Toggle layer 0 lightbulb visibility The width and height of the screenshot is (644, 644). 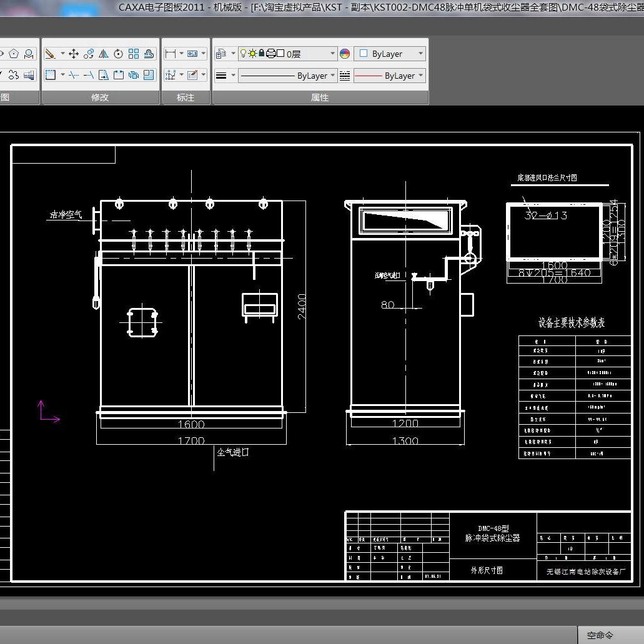coord(243,53)
